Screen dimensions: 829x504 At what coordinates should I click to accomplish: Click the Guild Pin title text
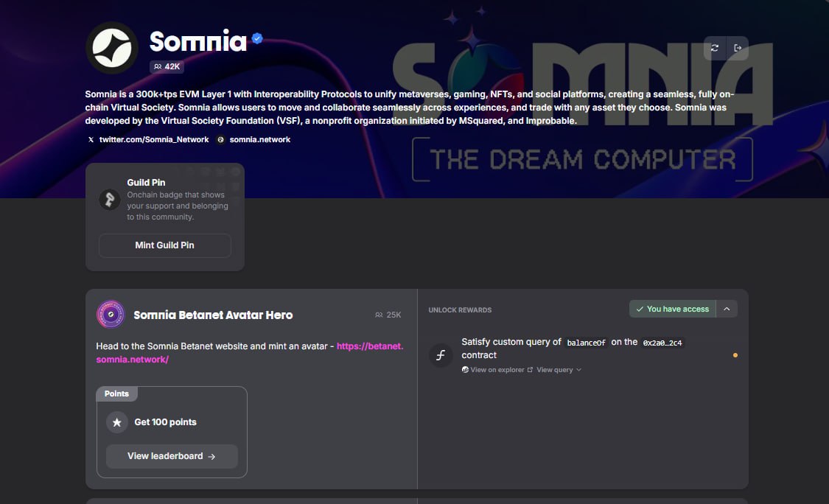click(146, 183)
